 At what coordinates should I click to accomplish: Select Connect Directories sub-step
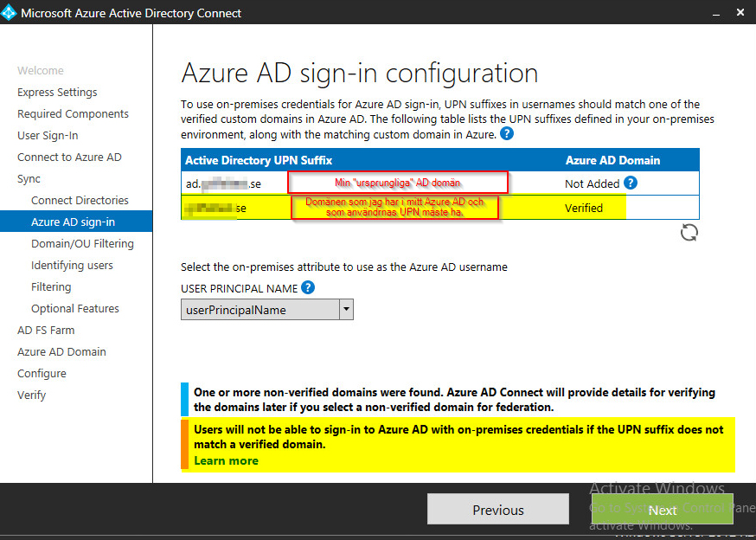coord(80,201)
